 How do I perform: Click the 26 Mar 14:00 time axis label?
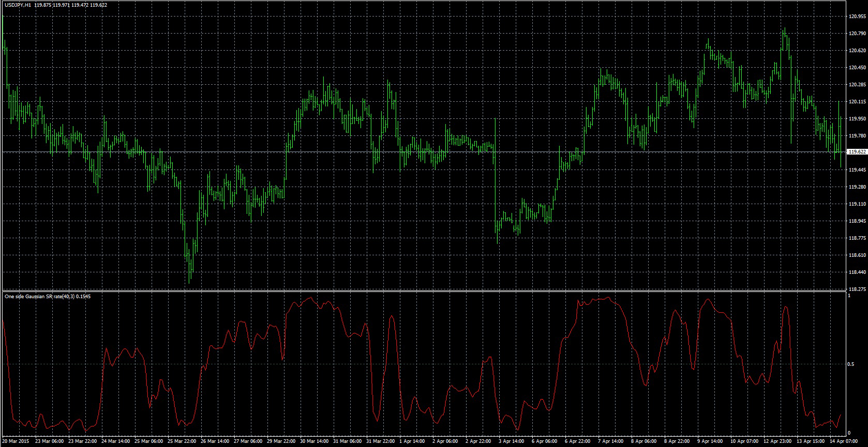click(215, 442)
